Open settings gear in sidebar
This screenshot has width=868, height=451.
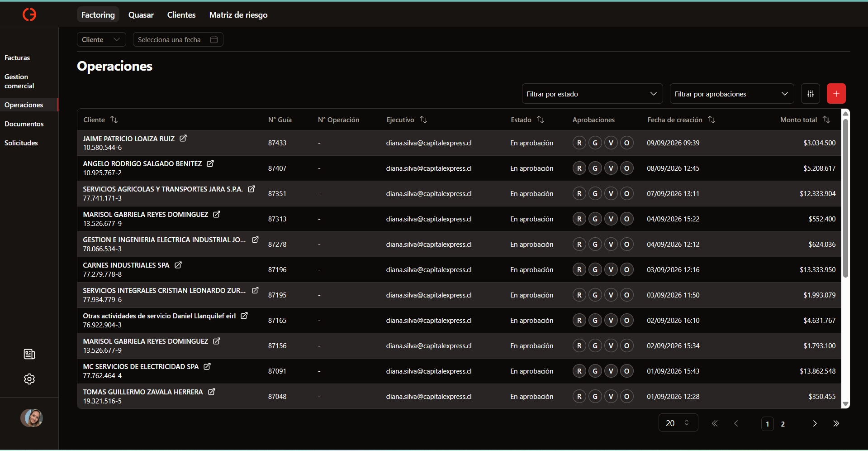coord(29,379)
